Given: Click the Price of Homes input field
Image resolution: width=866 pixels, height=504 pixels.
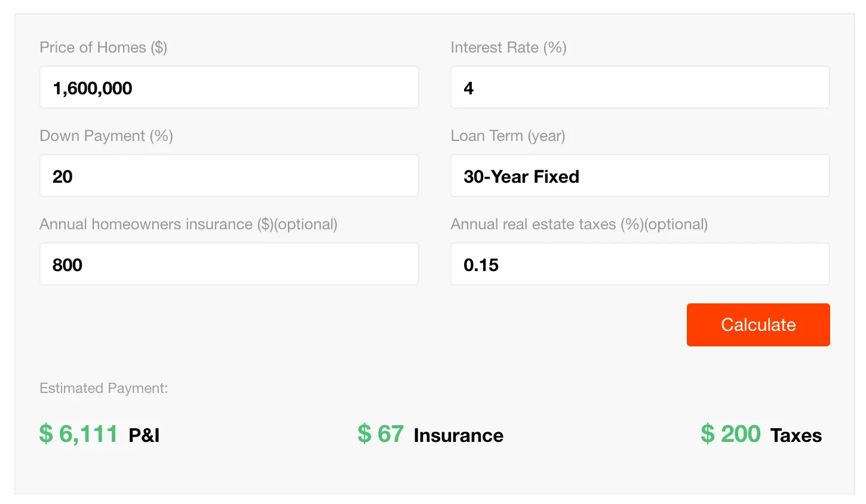Looking at the screenshot, I should [229, 88].
